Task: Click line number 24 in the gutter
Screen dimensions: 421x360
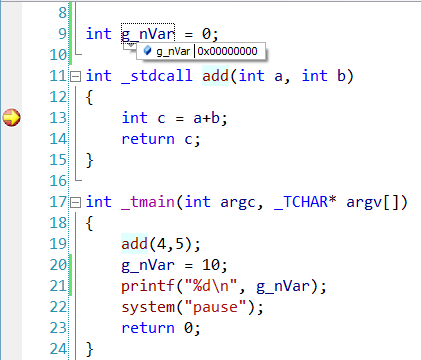Action: click(58, 349)
